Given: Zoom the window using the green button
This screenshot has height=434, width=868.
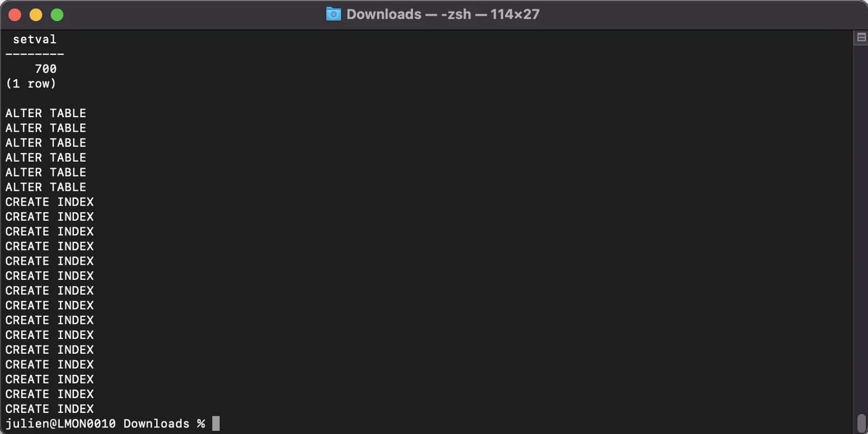Looking at the screenshot, I should tap(57, 15).
